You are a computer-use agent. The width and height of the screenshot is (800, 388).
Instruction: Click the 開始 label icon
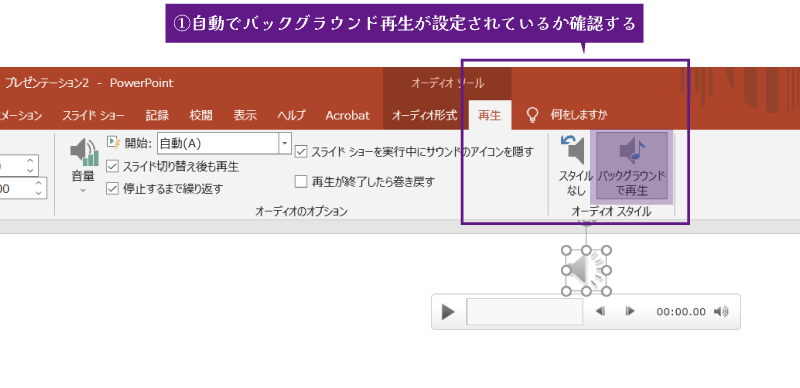(113, 142)
